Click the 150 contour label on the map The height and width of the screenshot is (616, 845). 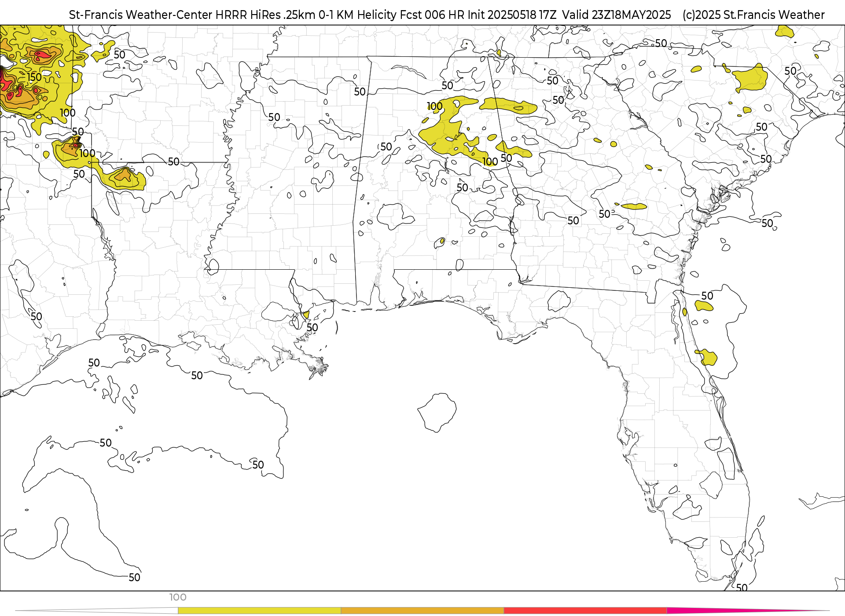click(x=34, y=77)
